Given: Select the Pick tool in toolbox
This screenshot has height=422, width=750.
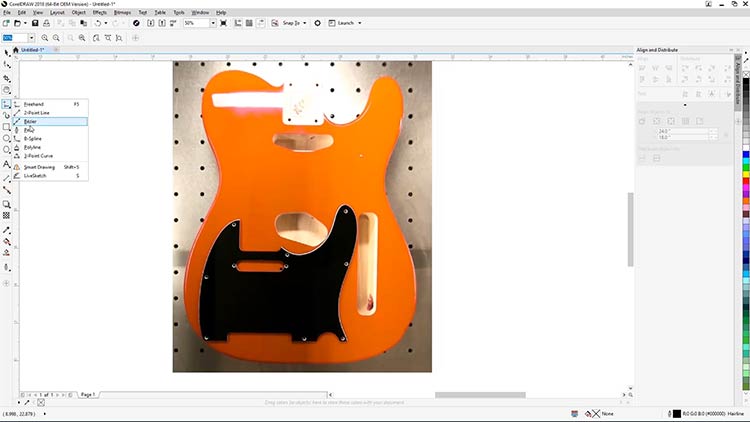Looking at the screenshot, I should (x=6, y=53).
